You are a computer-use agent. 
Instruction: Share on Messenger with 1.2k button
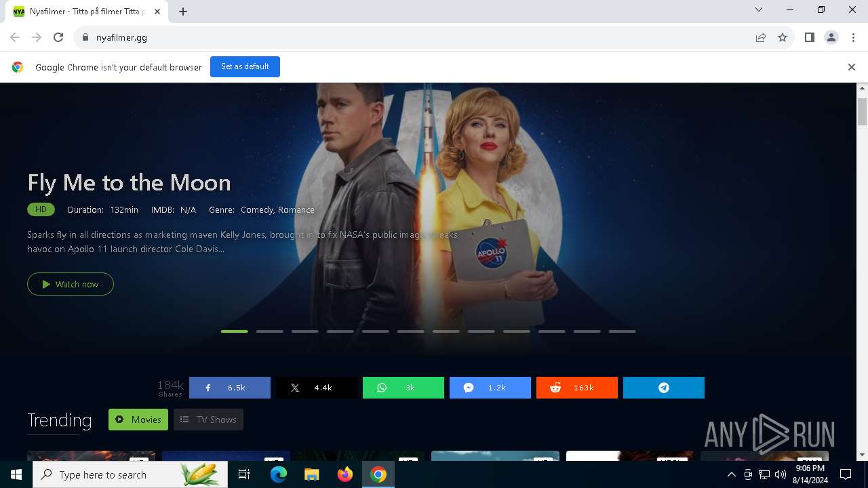click(x=490, y=388)
